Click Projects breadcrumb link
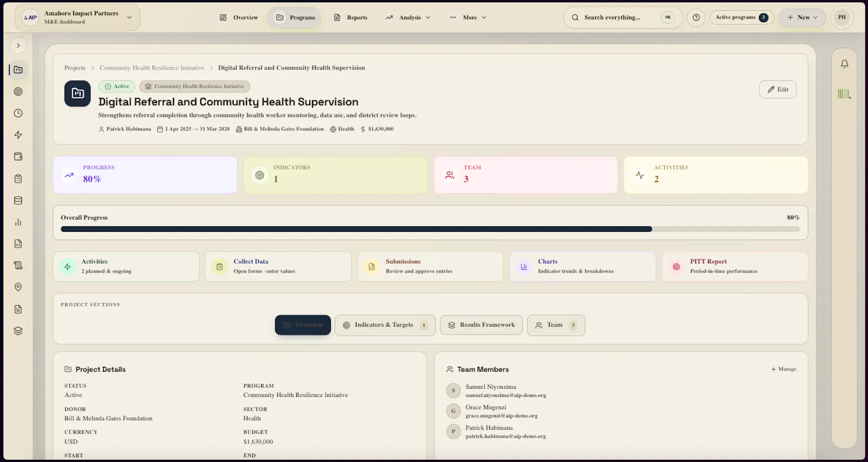This screenshot has height=462, width=868. click(x=75, y=68)
